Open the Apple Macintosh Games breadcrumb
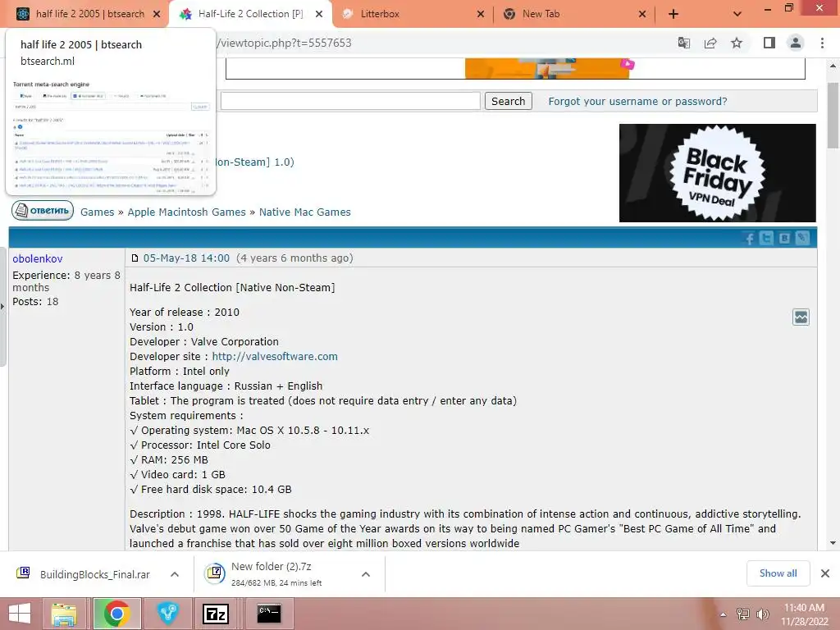840x630 pixels. click(x=186, y=212)
